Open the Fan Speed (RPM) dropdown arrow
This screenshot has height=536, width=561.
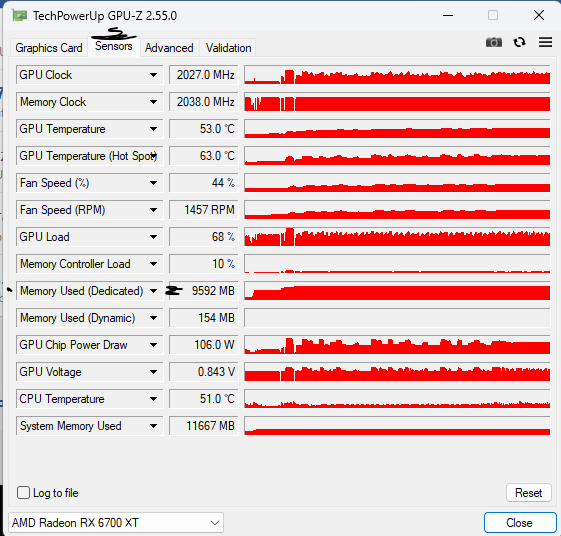[x=153, y=210]
